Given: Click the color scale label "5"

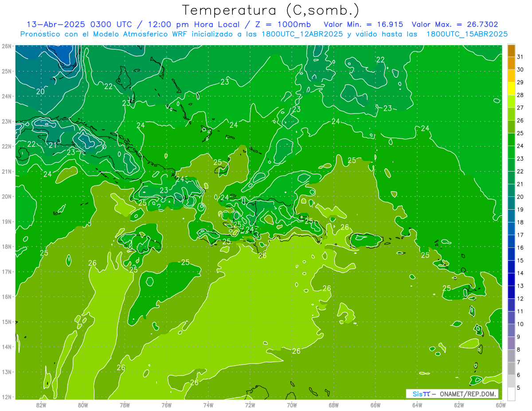Looking at the screenshot, I should pos(518,388).
